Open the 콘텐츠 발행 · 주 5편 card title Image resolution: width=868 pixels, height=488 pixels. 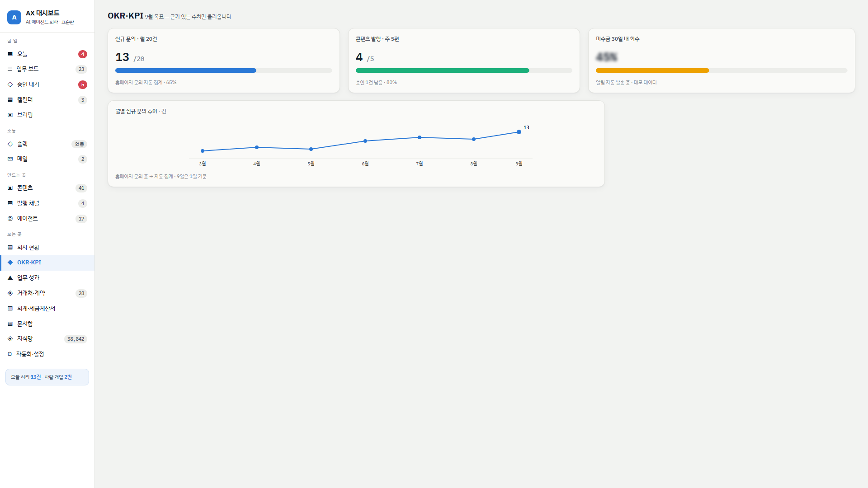tap(377, 39)
